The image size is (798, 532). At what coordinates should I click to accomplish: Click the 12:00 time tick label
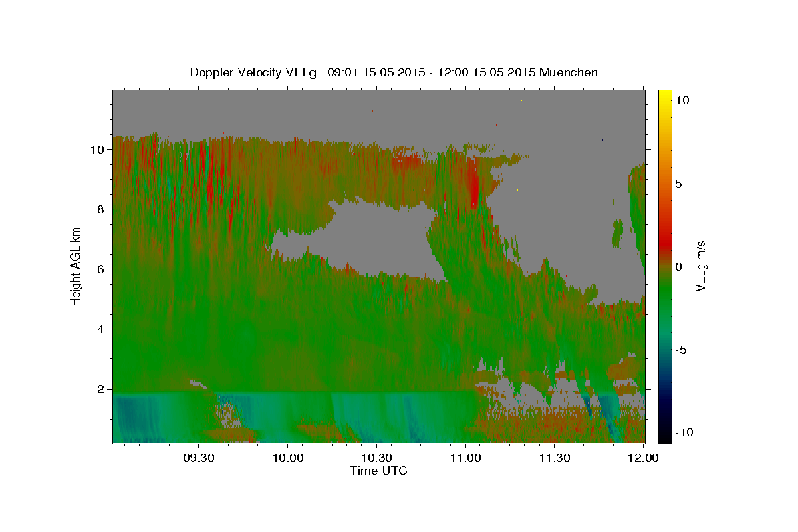(642, 458)
